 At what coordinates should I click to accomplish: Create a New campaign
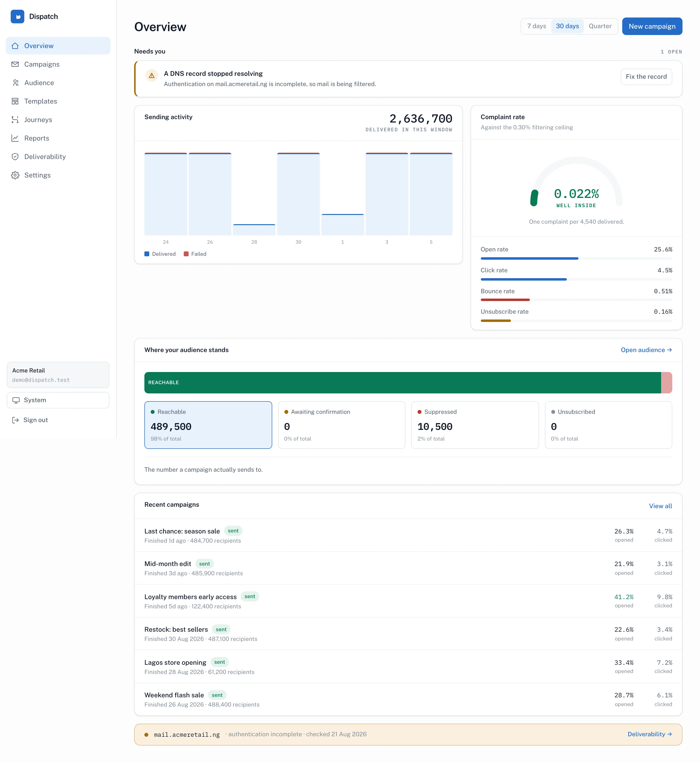tap(652, 26)
